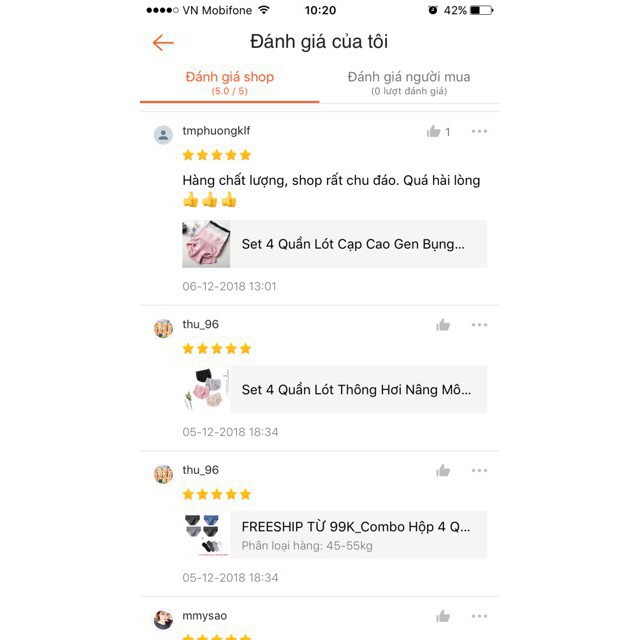The image size is (640, 640).
Task: Open the three-dot menu on first thu_96 review
Action: click(x=479, y=325)
